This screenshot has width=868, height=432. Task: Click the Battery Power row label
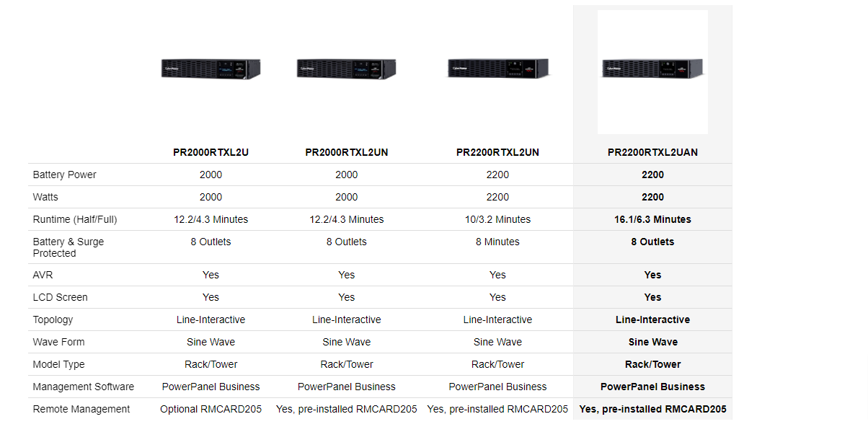(65, 175)
